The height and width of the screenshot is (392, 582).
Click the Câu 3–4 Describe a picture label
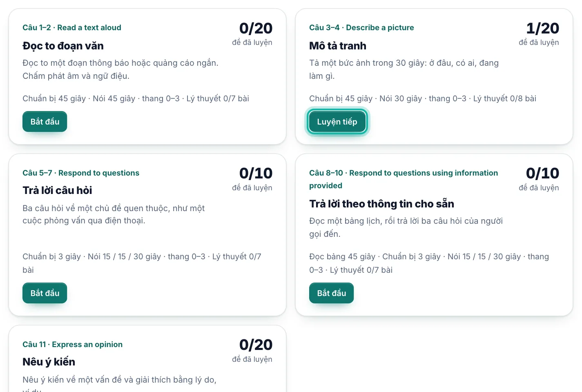coord(361,27)
